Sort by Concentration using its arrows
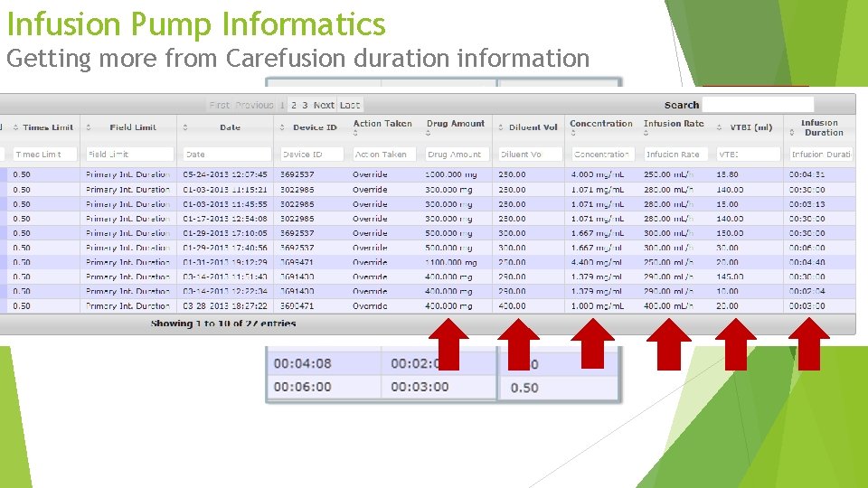Screen dimensions: 868x488 pyautogui.click(x=573, y=133)
